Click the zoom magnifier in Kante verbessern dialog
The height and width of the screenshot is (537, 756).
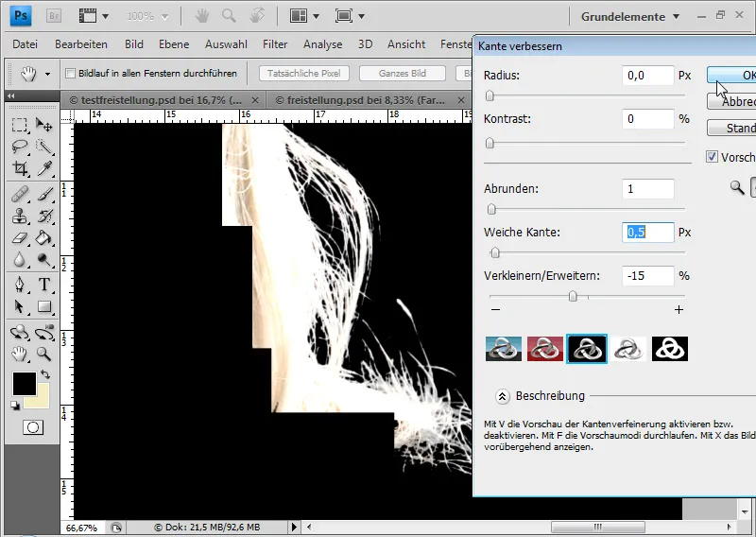[x=737, y=187]
